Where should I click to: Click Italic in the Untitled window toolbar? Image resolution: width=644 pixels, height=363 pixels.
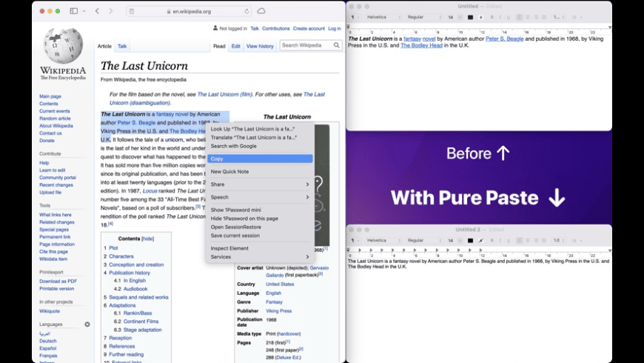click(500, 17)
